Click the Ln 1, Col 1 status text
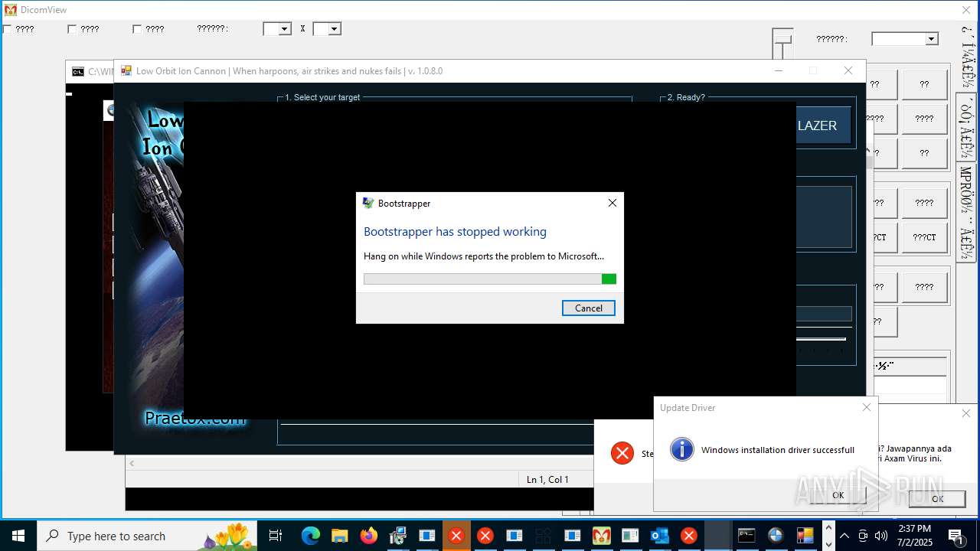Screen dimensions: 980x551 [547, 479]
